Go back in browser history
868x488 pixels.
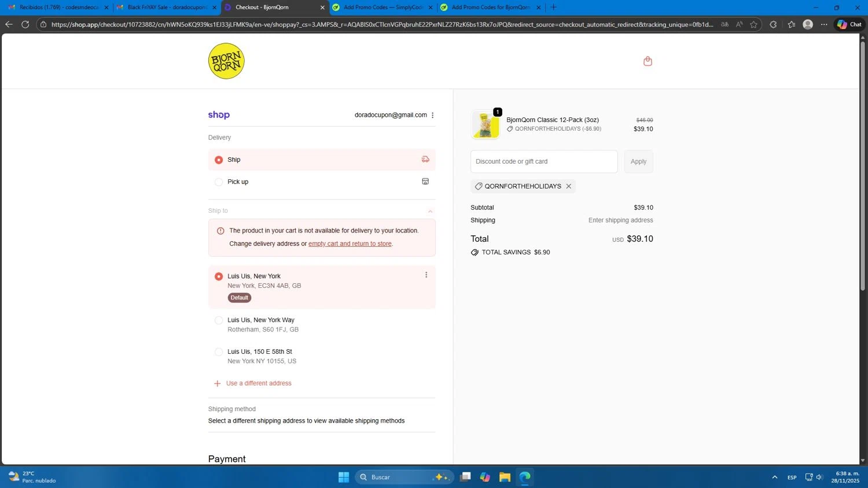coord(9,24)
